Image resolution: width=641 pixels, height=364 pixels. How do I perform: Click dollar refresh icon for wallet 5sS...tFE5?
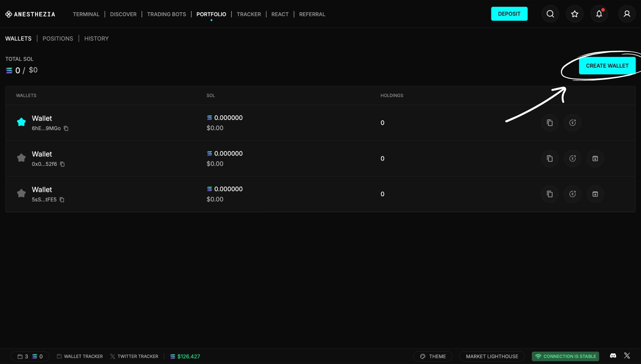click(x=572, y=194)
